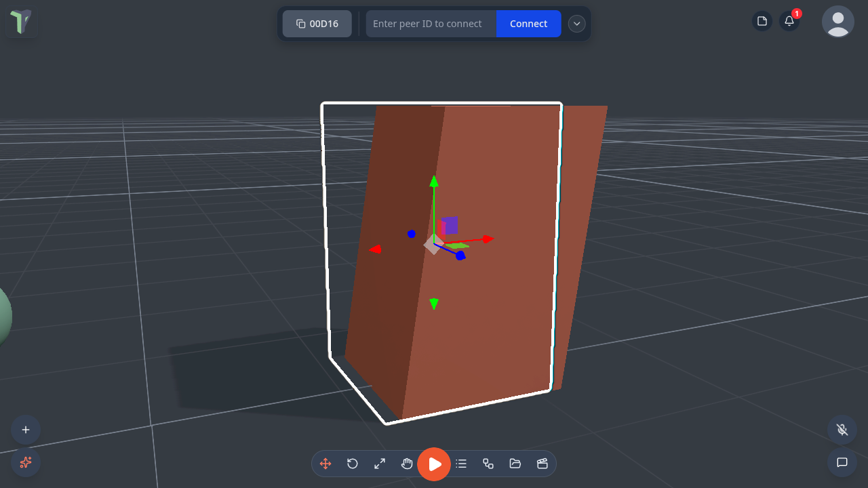The image size is (868, 488).
Task: Open the list panel icon in toolbar
Action: tap(461, 464)
